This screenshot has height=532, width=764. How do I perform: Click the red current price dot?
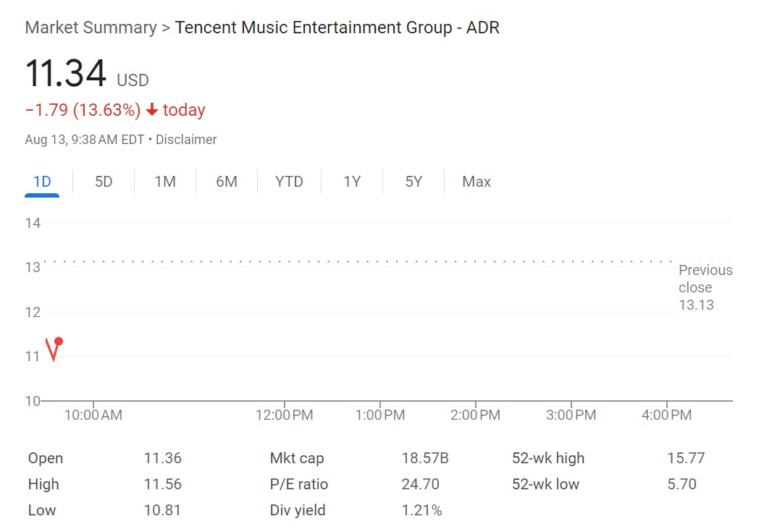[59, 342]
